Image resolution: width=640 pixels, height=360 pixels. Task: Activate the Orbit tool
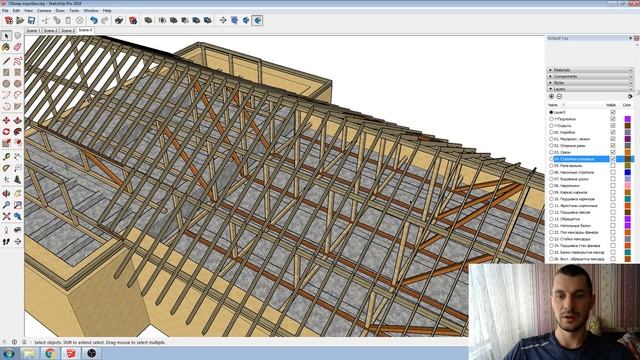(6, 193)
